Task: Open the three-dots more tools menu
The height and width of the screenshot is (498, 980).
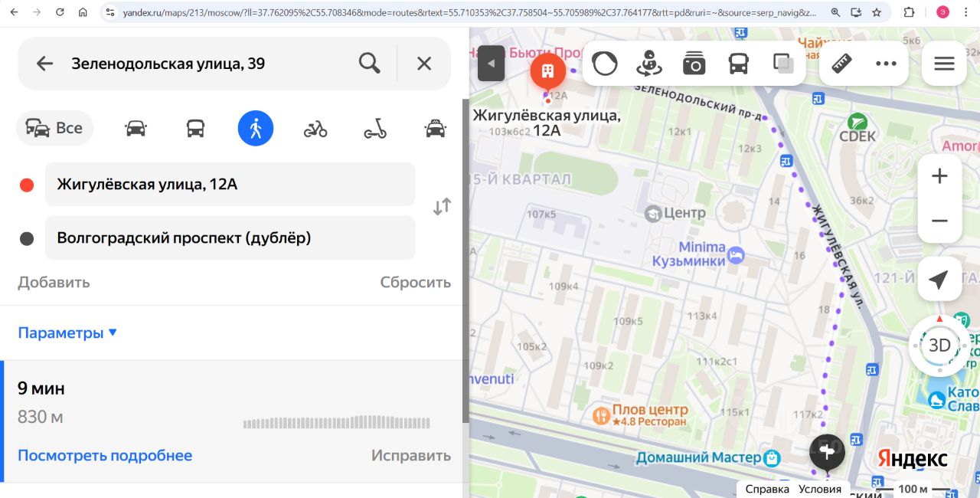Action: click(886, 64)
